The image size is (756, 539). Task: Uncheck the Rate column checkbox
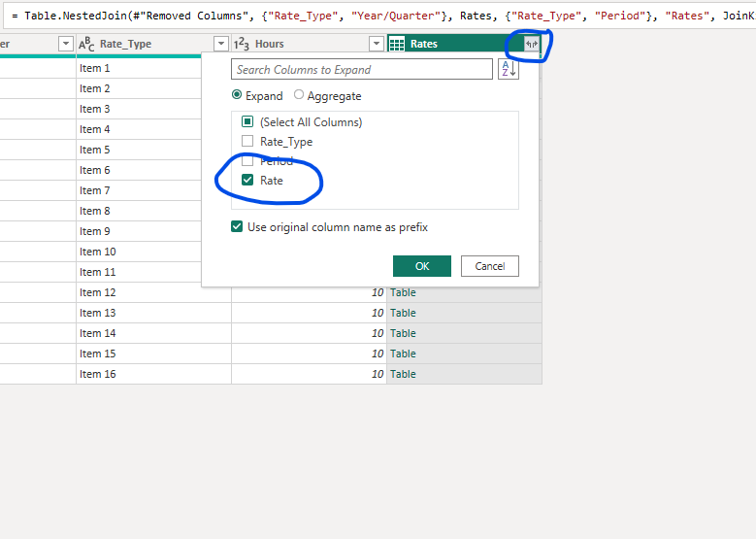[x=247, y=180]
